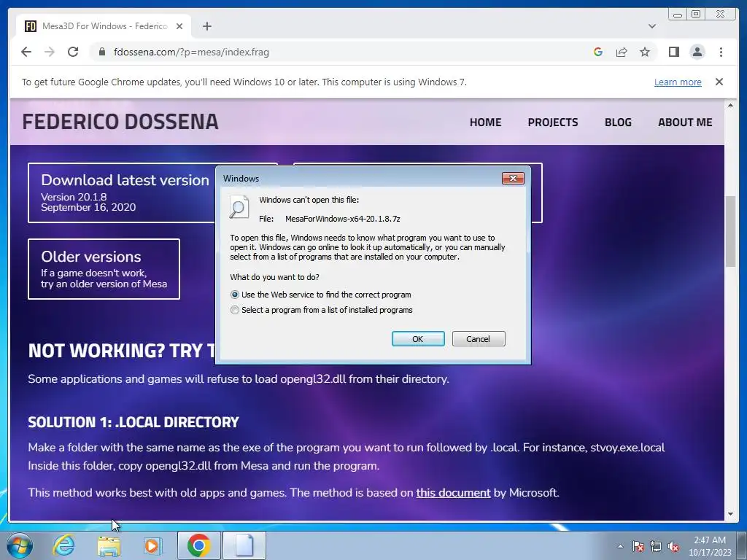Open Windows Explorer folder in taskbar
Image resolution: width=747 pixels, height=560 pixels.
pyautogui.click(x=109, y=545)
